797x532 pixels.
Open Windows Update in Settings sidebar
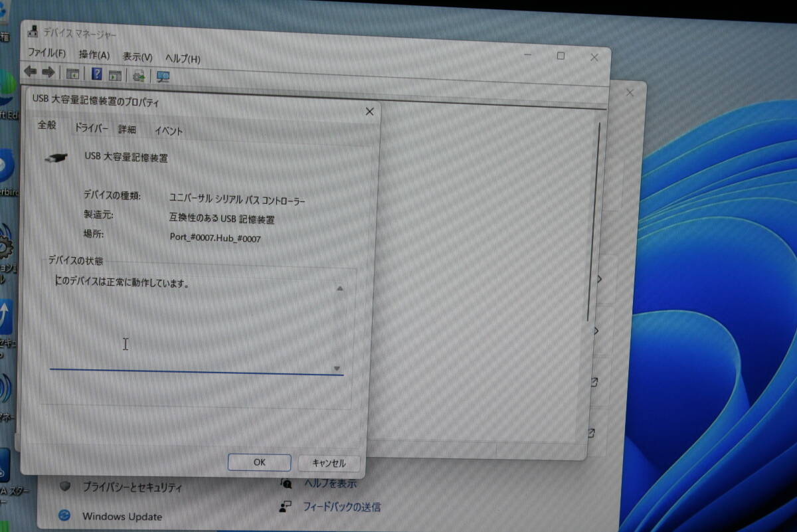click(x=122, y=516)
